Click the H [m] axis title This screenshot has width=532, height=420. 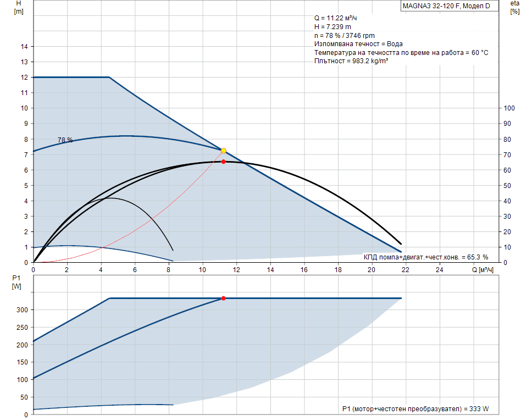[19, 7]
